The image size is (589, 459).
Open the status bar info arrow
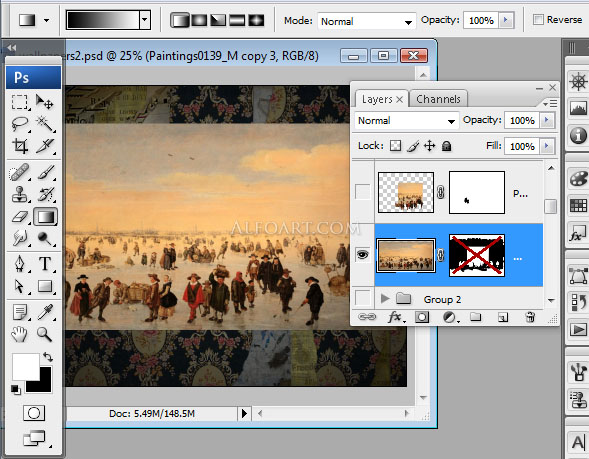(x=244, y=414)
